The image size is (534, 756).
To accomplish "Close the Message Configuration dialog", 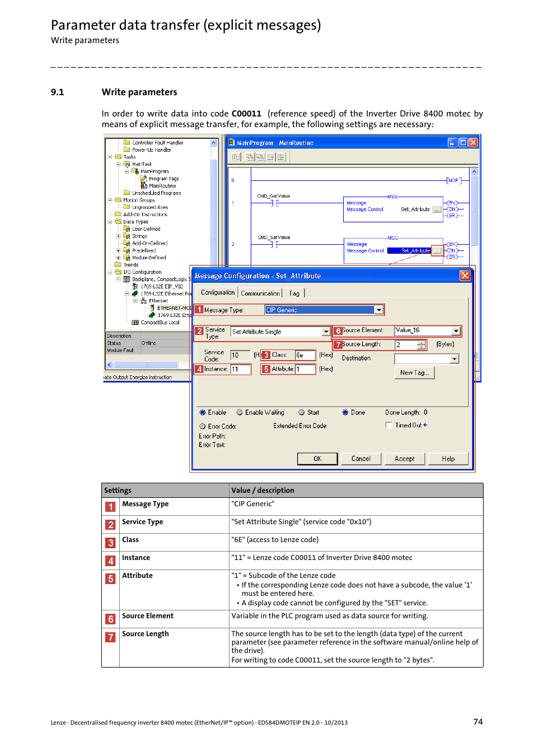I will pos(465,276).
